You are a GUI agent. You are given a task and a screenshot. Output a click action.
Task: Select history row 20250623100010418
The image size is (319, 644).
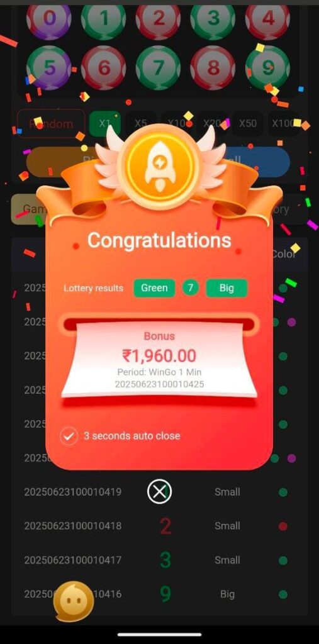pyautogui.click(x=160, y=526)
